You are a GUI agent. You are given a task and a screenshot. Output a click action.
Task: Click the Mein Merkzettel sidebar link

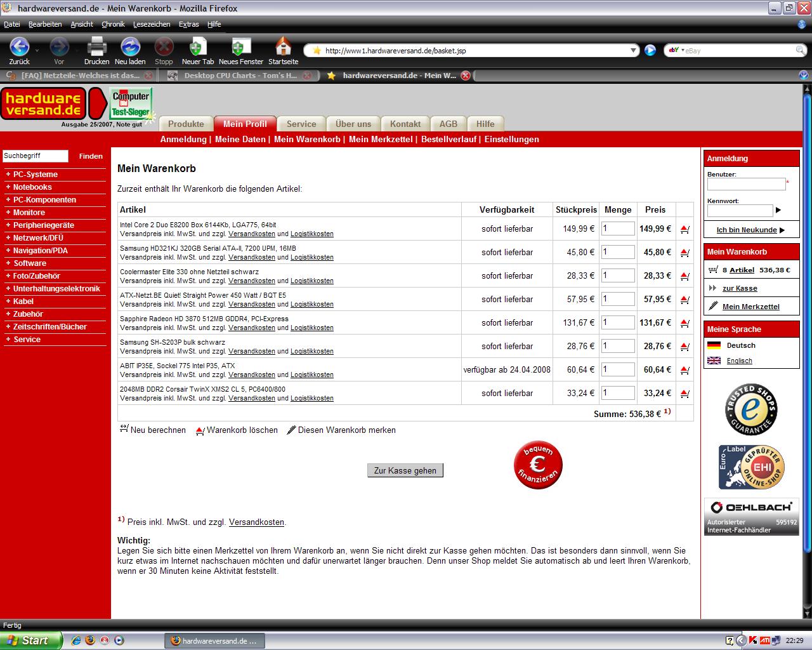[751, 307]
